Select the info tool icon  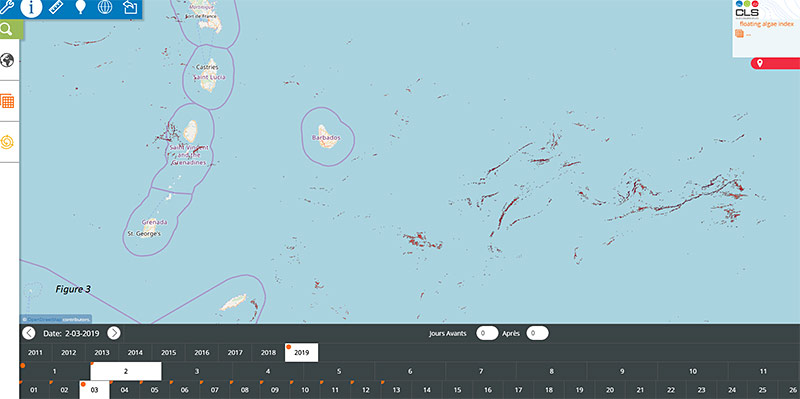coord(31,8)
